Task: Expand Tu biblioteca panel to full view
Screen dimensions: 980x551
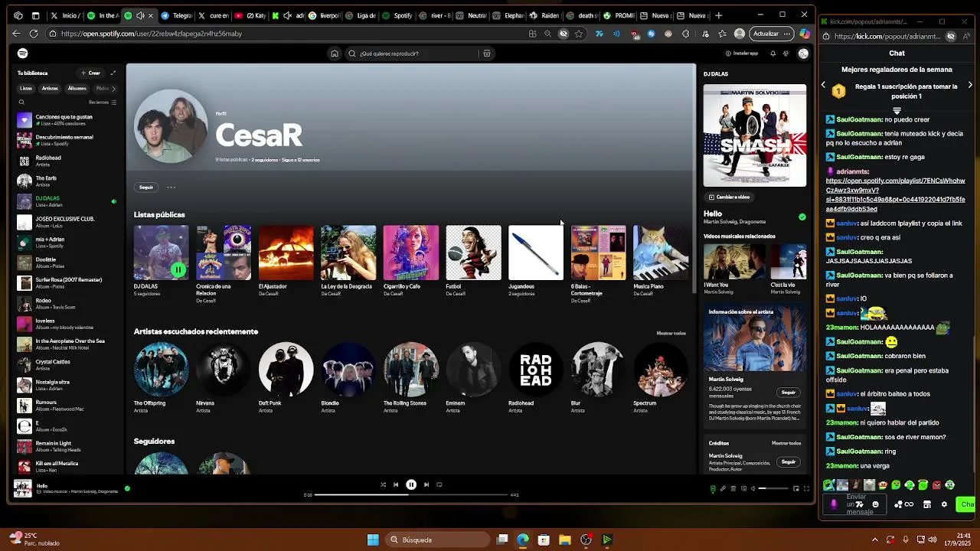Action: pyautogui.click(x=113, y=73)
